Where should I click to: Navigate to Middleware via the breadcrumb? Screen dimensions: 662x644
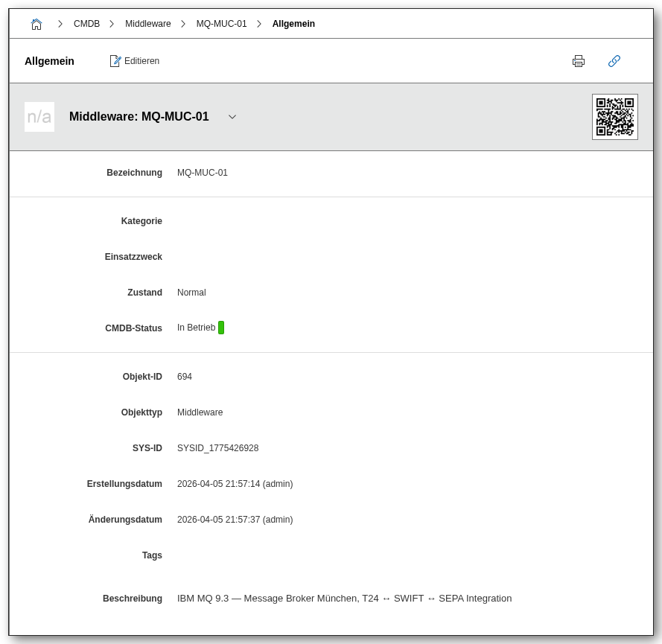pos(147,23)
